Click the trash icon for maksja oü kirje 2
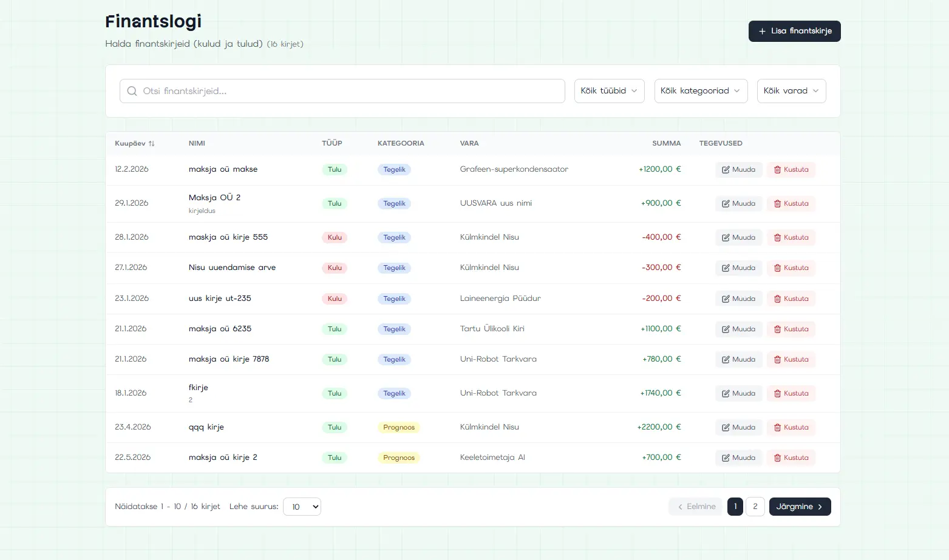 pos(777,458)
